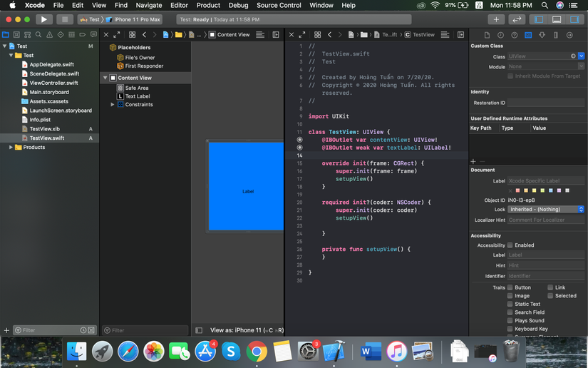The height and width of the screenshot is (368, 588).
Task: Toggle the Inspectors pane on right
Action: pyautogui.click(x=575, y=19)
